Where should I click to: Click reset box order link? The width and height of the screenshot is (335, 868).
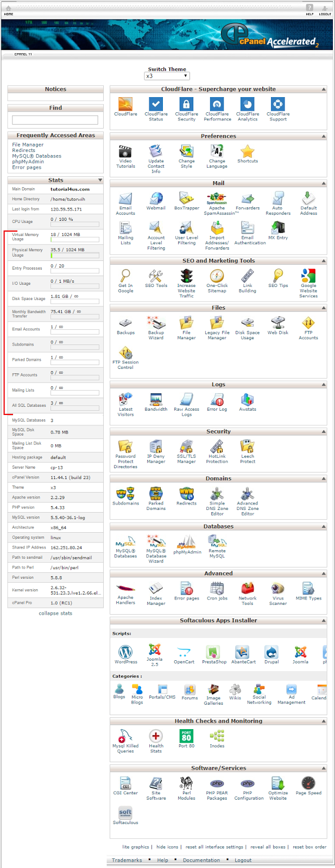[309, 847]
